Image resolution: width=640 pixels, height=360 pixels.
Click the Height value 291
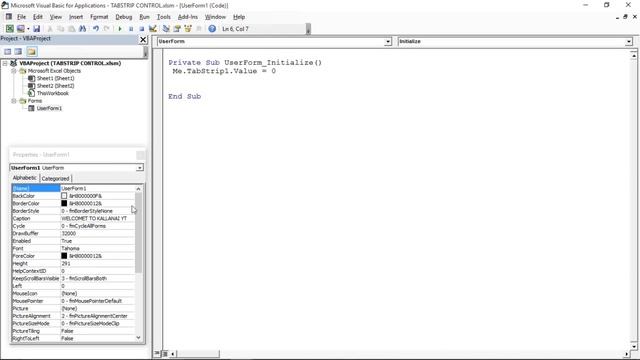(x=66, y=264)
